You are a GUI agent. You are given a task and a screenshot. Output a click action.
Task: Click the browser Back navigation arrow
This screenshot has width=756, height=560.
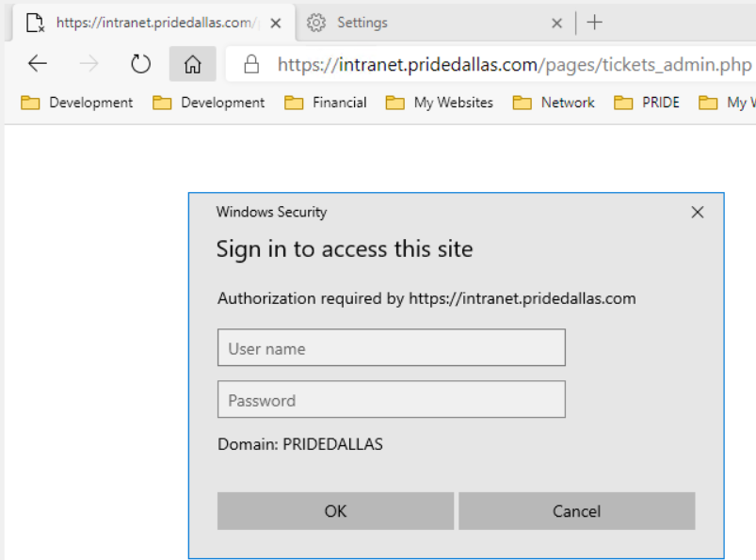click(37, 63)
